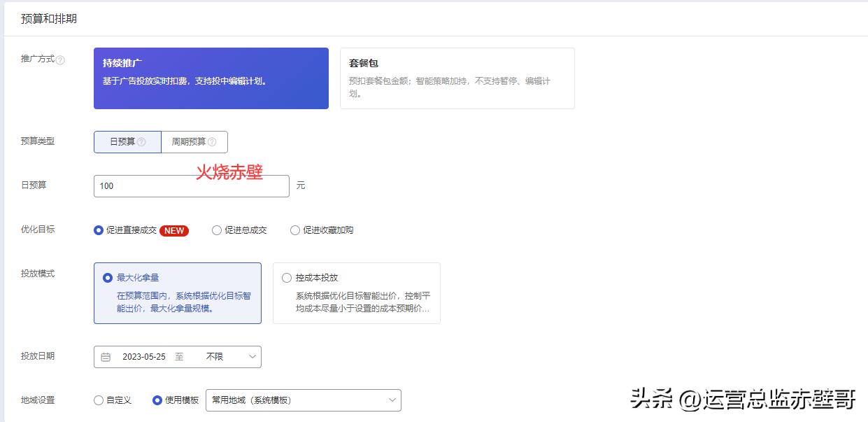
Task: Switch to the 日预算 budget tab
Action: click(127, 141)
